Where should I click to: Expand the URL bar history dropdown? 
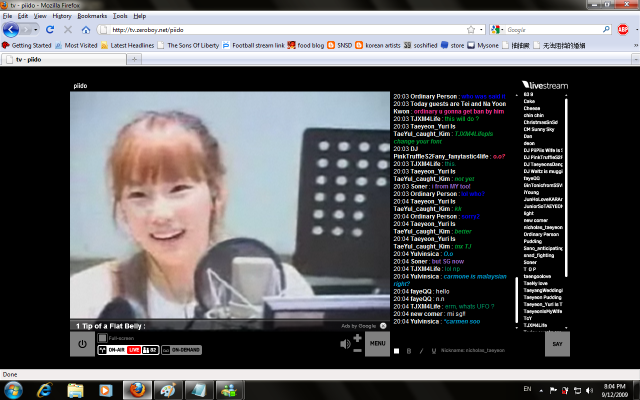(482, 30)
